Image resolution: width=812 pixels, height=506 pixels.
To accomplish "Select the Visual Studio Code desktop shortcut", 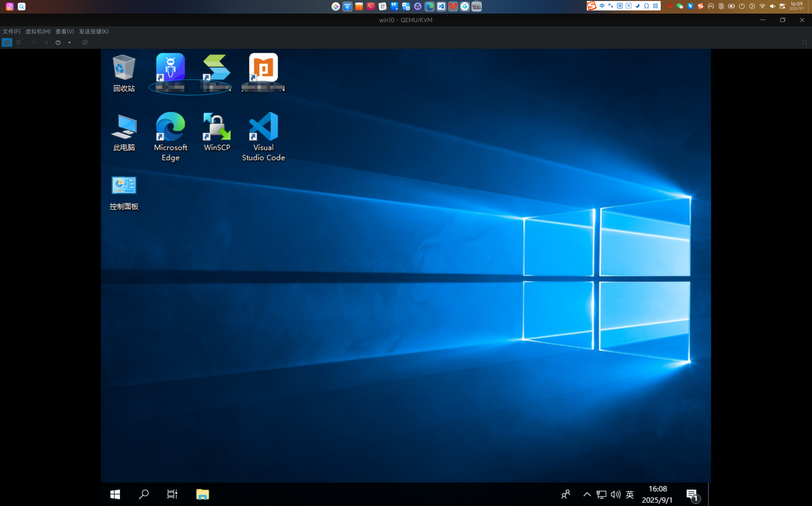I will (263, 137).
